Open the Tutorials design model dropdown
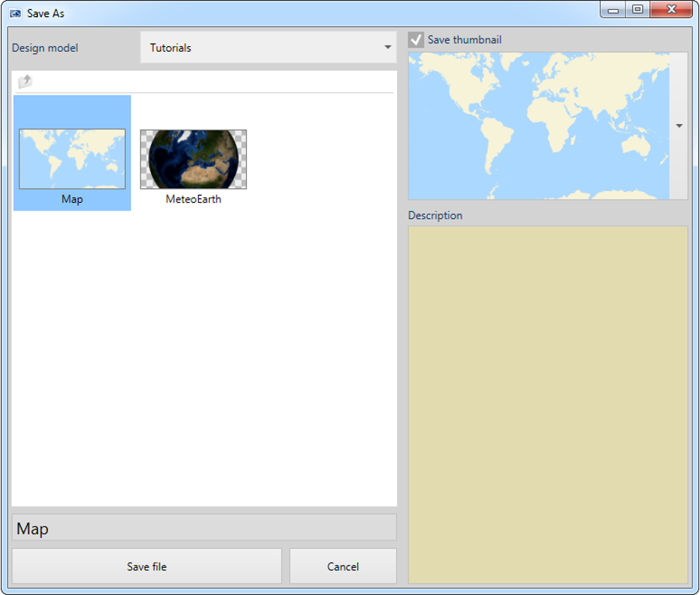 click(x=268, y=47)
